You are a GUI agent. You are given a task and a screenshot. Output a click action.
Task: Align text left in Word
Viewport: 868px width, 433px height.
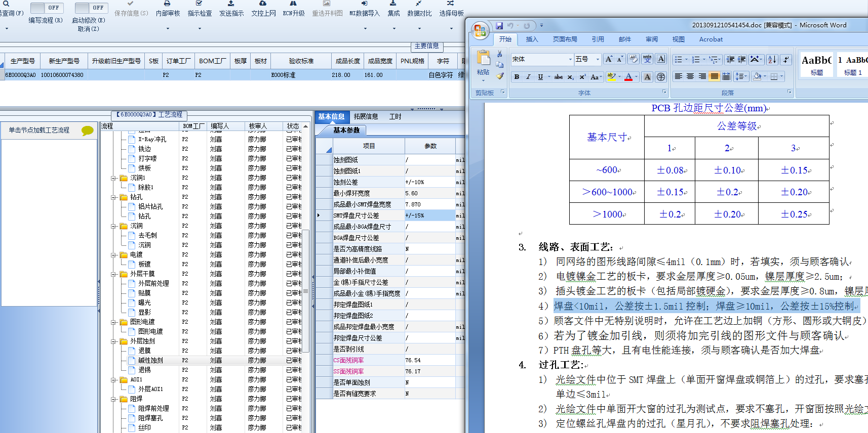(679, 77)
